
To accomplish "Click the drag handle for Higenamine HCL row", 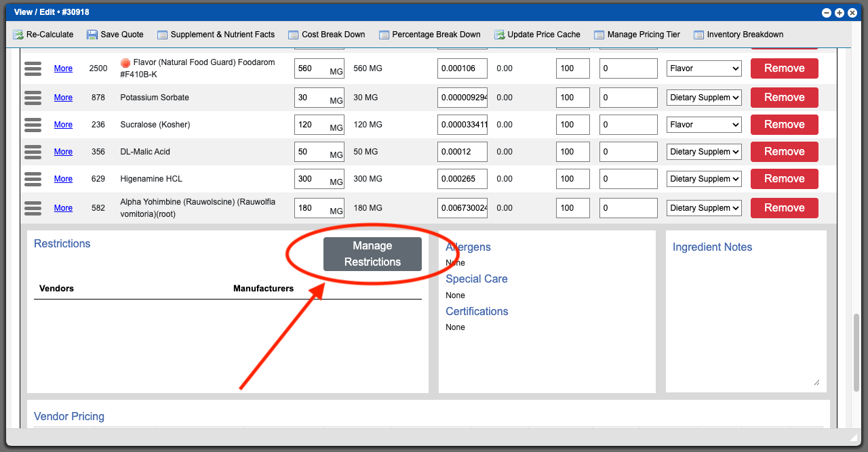I will click(33, 179).
